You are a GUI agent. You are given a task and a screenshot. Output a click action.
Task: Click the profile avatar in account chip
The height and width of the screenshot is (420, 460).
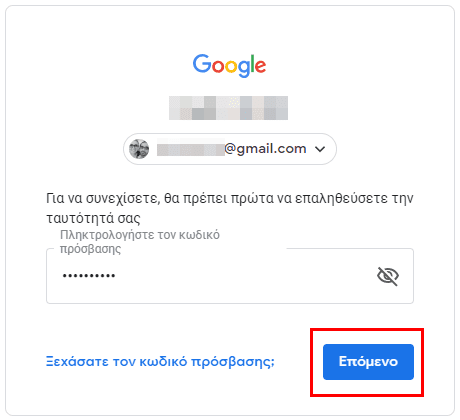click(x=139, y=149)
